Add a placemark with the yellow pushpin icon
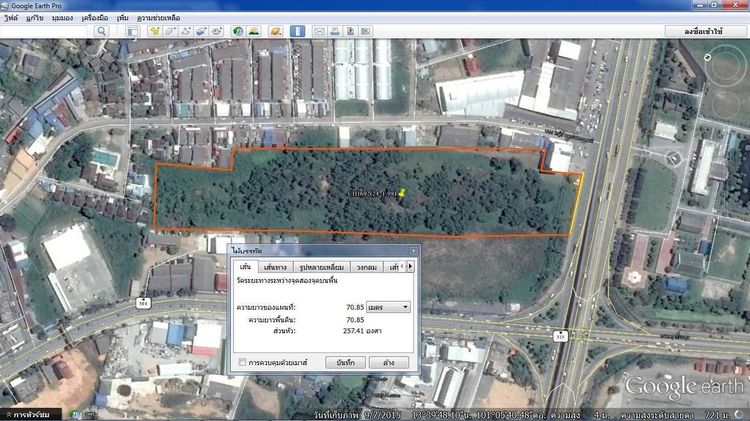The image size is (750, 421). tap(154, 32)
